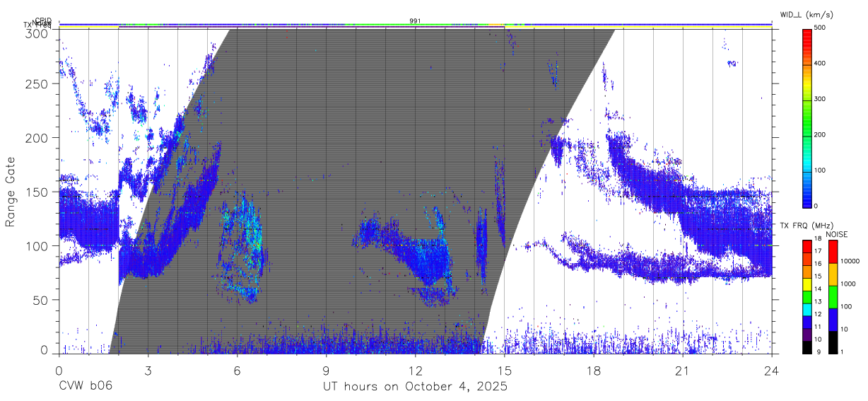Click the 991 CPID label above plot
868x401 pixels.
pos(416,21)
